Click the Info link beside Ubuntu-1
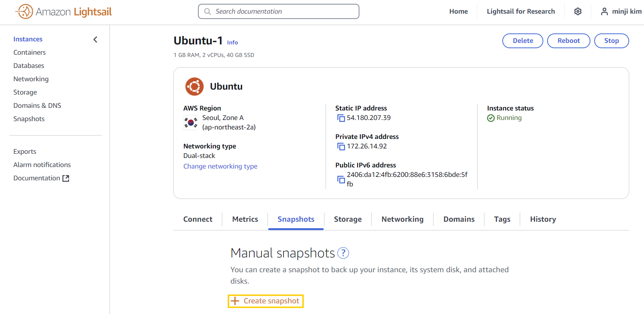Screen dimensions: 644x314 pyautogui.click(x=233, y=43)
